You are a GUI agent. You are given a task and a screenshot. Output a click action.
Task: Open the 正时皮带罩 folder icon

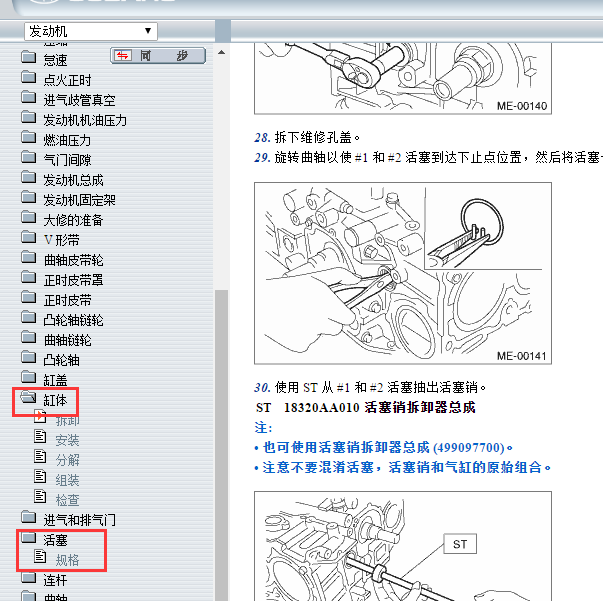(x=28, y=277)
